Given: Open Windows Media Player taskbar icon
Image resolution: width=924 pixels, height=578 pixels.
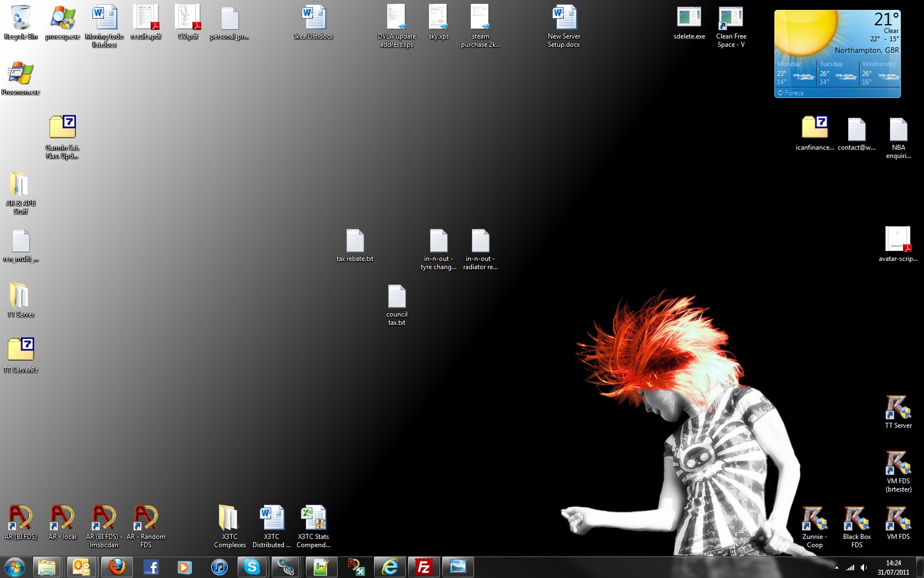Looking at the screenshot, I should [x=185, y=567].
